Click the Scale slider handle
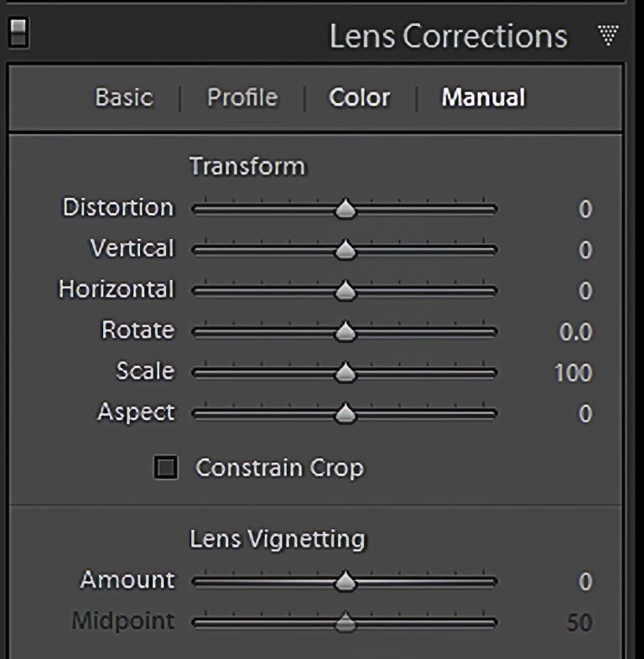The height and width of the screenshot is (659, 644). [x=345, y=372]
